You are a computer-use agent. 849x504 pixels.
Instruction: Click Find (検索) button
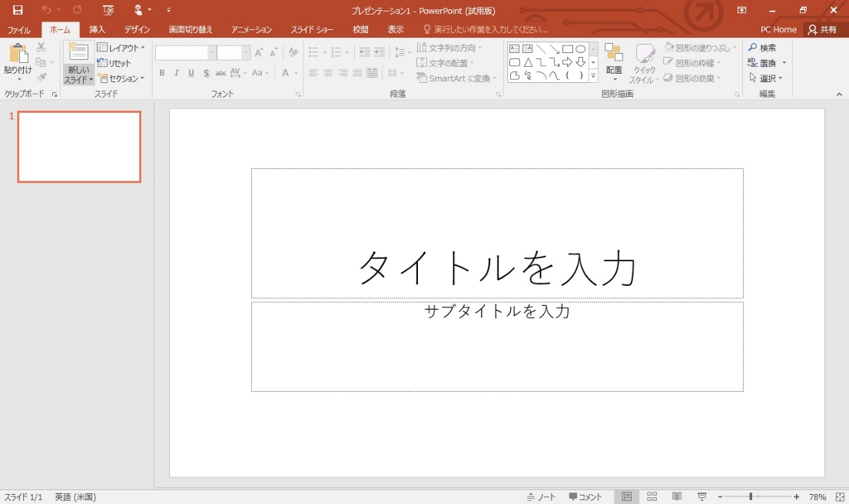point(763,47)
